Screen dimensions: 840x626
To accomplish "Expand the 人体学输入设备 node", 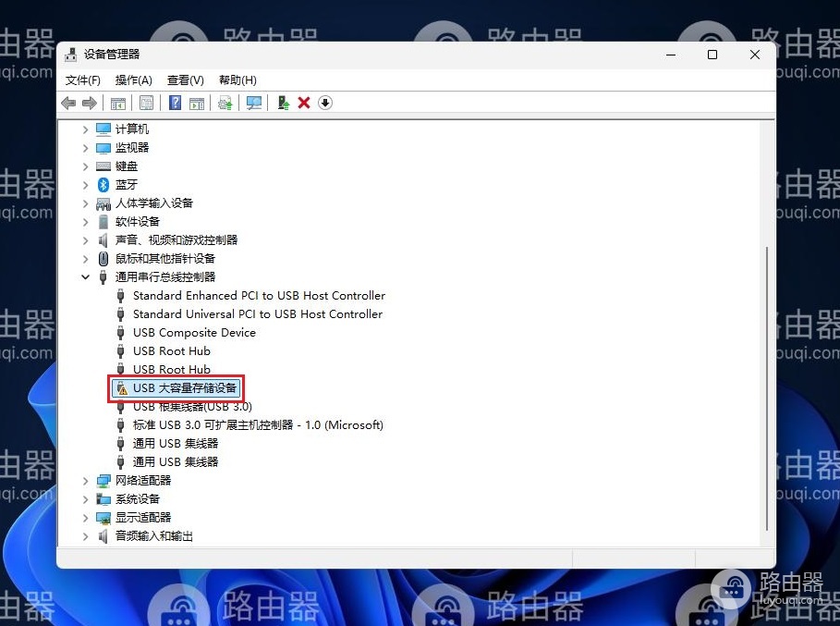I will pos(85,203).
